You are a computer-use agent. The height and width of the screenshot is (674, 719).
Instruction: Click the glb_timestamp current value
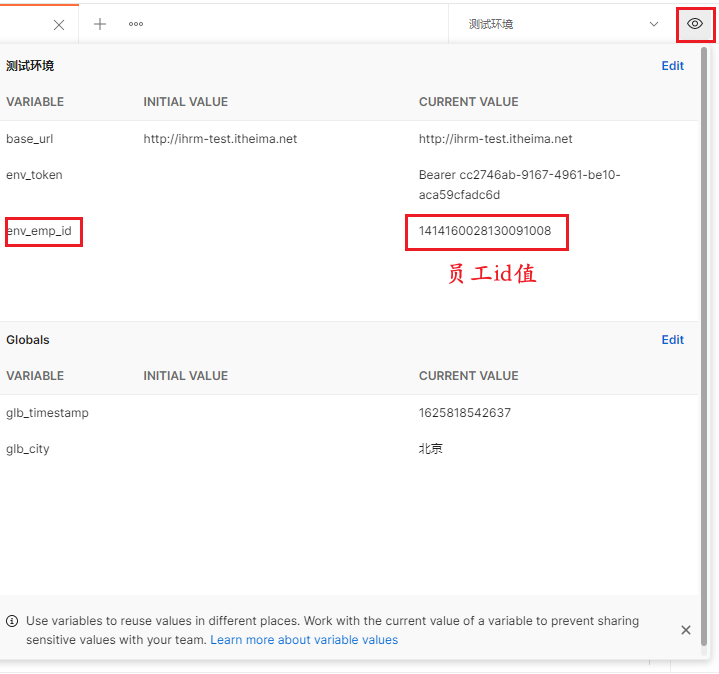click(465, 413)
